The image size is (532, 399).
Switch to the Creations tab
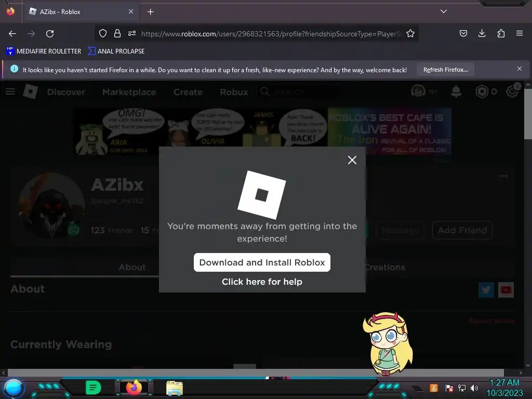click(x=385, y=268)
